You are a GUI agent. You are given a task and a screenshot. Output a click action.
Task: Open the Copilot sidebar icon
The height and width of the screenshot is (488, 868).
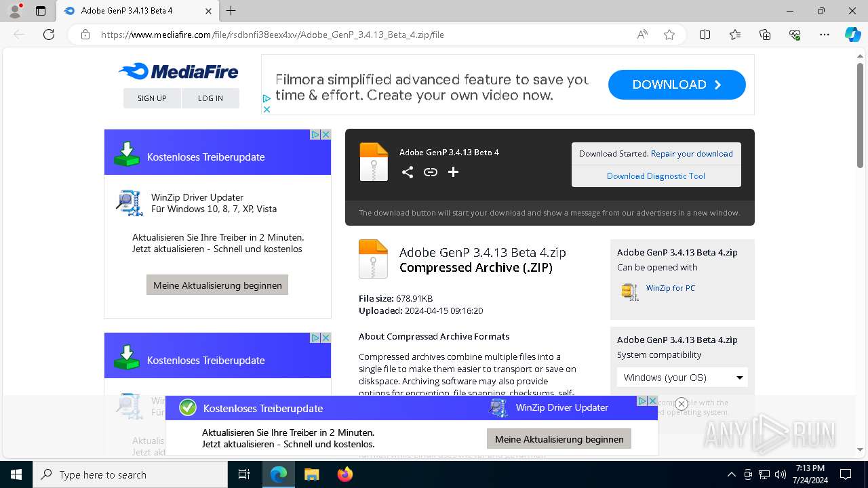[x=852, y=35]
